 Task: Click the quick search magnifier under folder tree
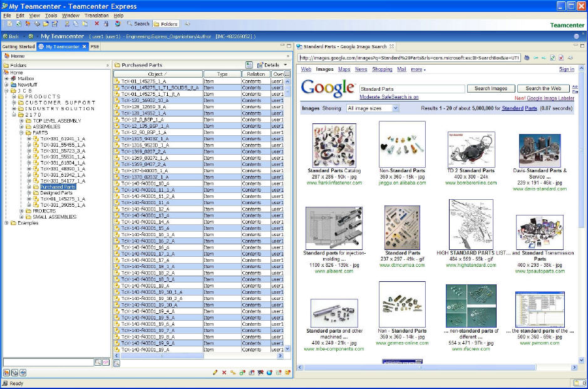(x=98, y=362)
